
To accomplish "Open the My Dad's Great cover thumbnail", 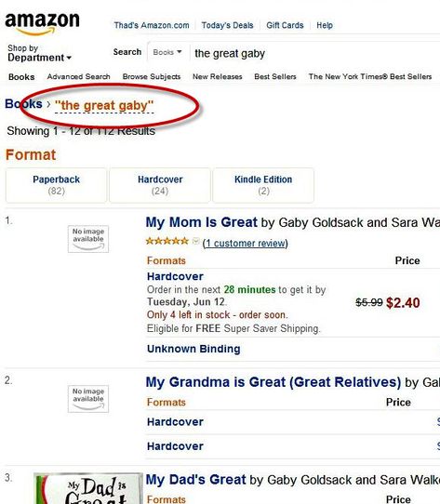I will (88, 488).
